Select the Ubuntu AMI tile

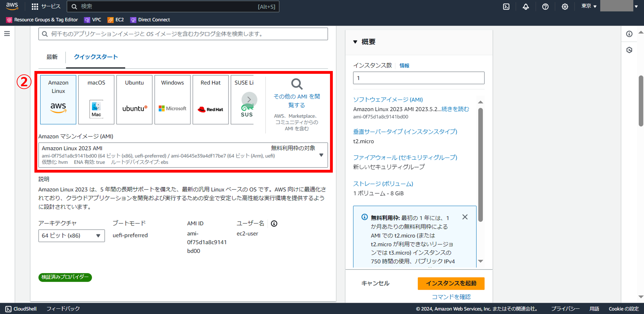(134, 99)
